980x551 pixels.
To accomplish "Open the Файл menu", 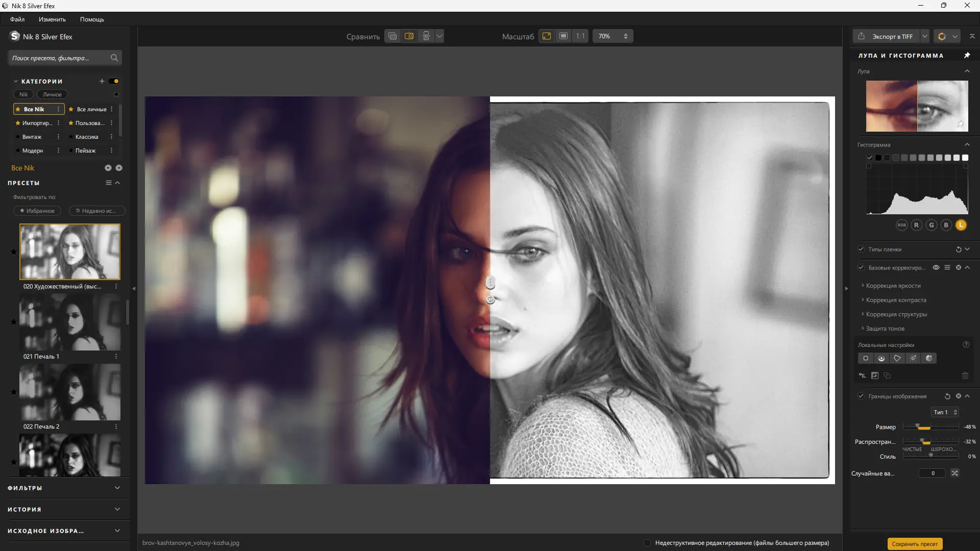I will 17,19.
